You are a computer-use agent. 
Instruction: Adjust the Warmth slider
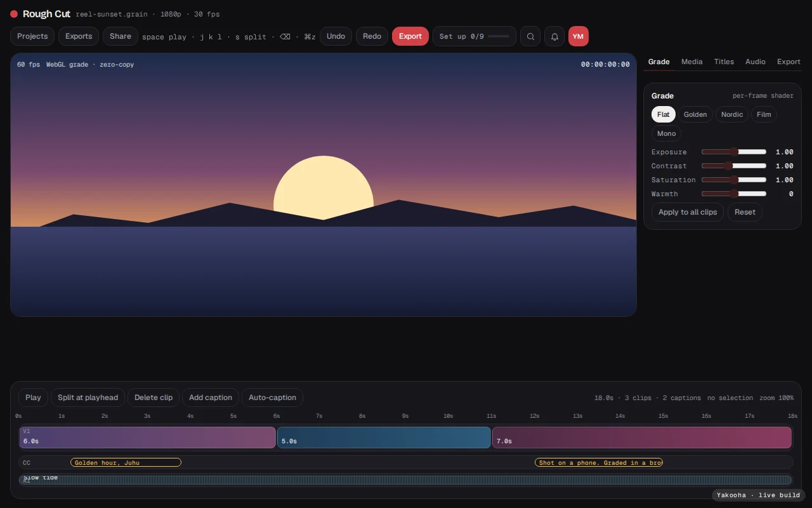point(734,194)
